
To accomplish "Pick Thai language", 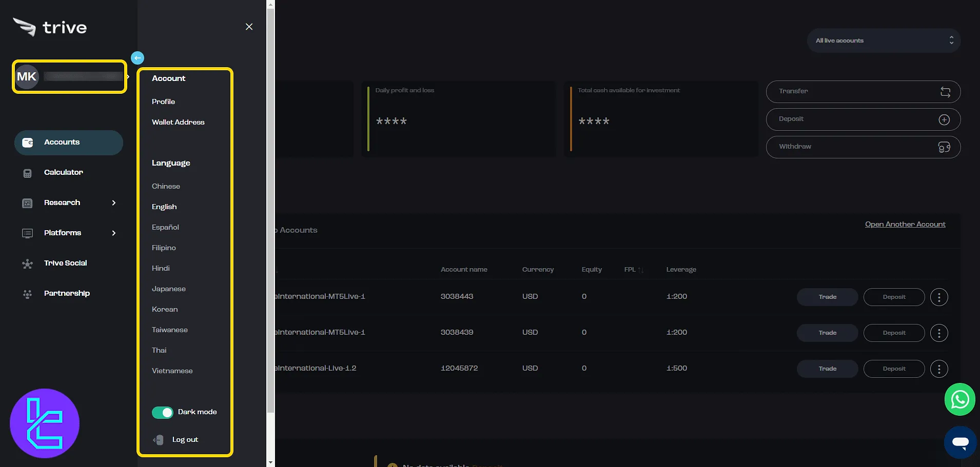I will [159, 350].
